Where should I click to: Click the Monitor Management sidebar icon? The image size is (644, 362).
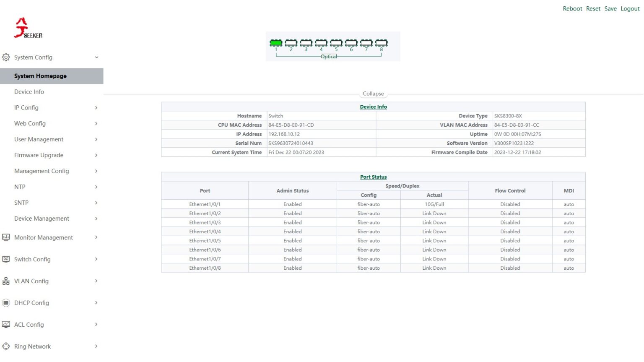coord(6,237)
